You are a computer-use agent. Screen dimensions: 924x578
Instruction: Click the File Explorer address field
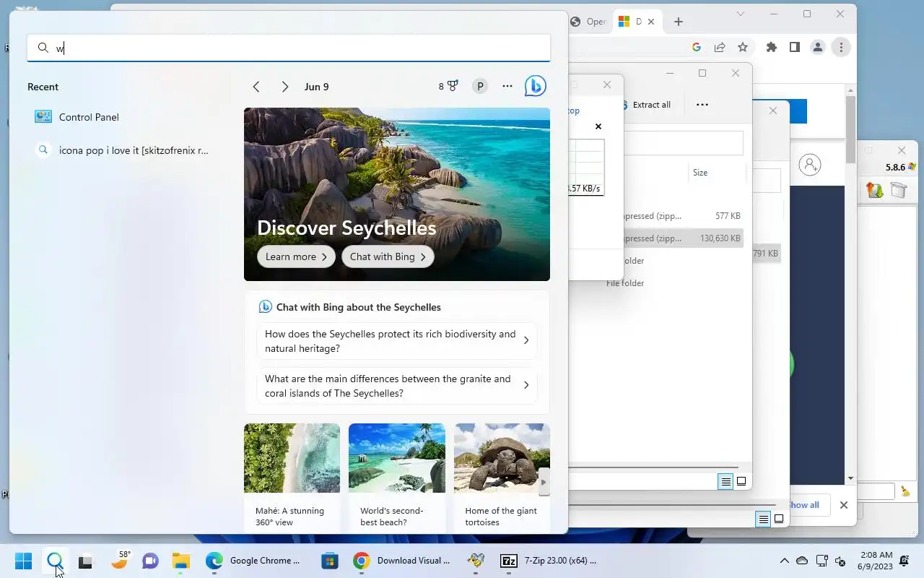[x=682, y=143]
